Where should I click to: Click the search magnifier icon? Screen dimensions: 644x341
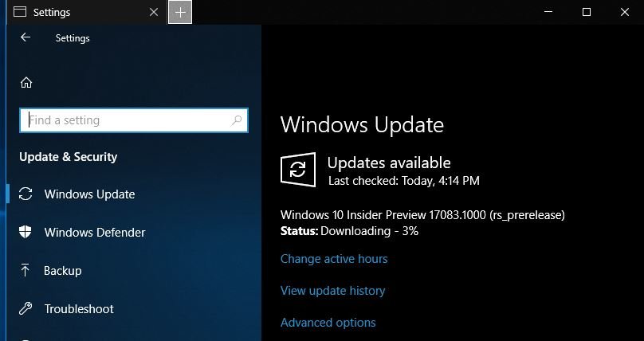click(236, 120)
